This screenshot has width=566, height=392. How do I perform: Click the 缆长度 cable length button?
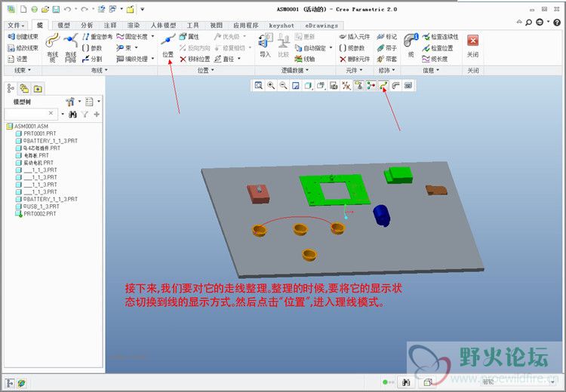(435, 59)
